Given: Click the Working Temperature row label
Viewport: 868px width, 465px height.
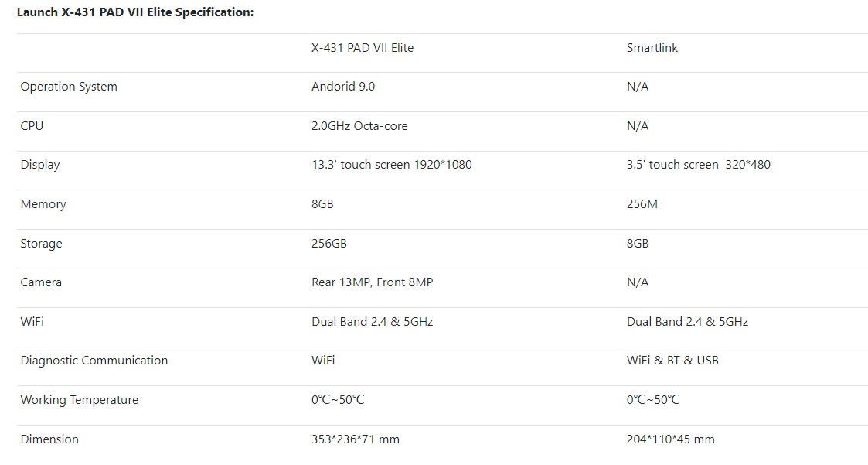Looking at the screenshot, I should [79, 400].
